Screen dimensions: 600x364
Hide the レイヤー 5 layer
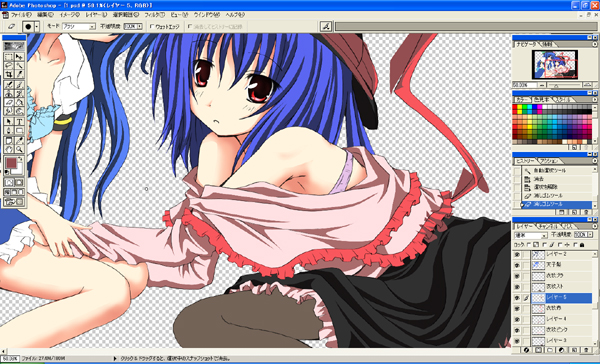517,298
